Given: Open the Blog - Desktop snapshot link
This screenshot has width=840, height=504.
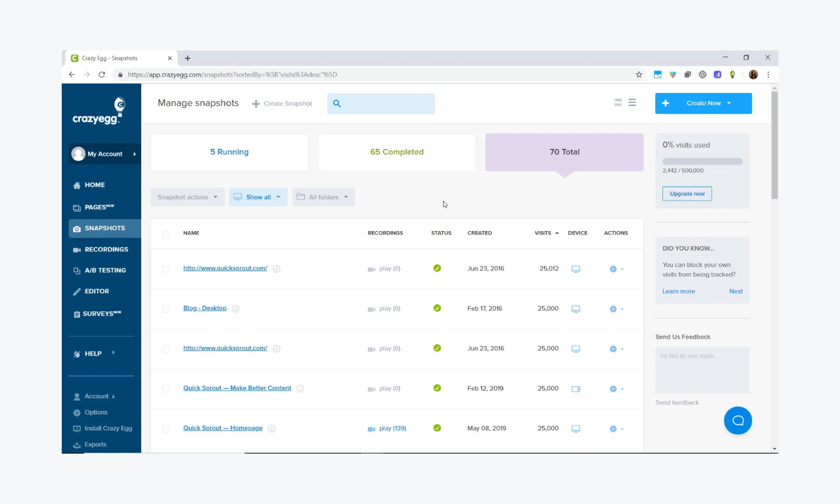Looking at the screenshot, I should [x=205, y=308].
